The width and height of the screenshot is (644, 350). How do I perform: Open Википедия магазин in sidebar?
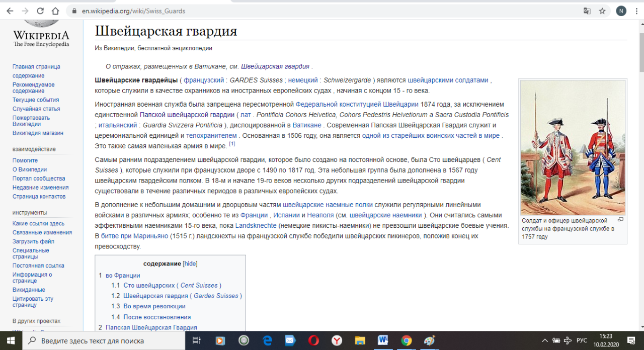(38, 133)
